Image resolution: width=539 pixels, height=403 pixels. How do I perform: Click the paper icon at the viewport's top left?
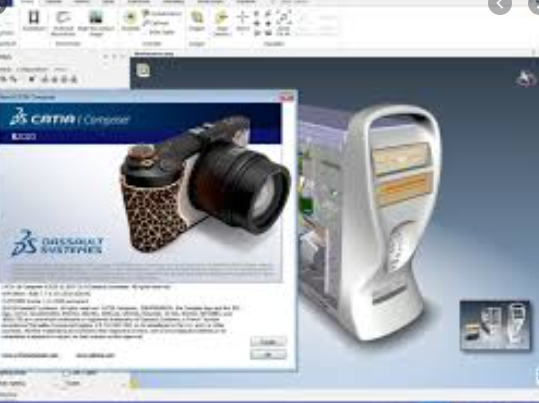point(143,70)
